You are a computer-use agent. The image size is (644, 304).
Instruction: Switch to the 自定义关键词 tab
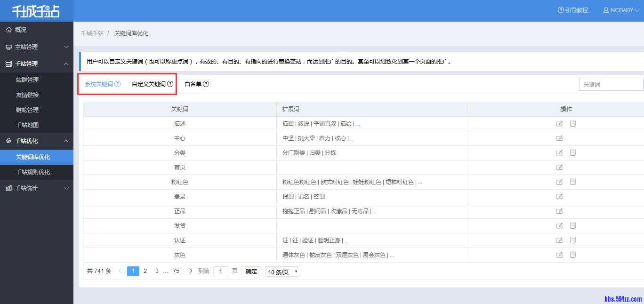coord(148,84)
